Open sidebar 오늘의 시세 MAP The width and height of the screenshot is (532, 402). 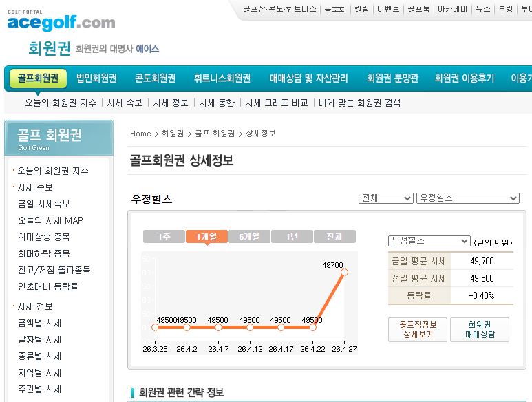(50, 220)
